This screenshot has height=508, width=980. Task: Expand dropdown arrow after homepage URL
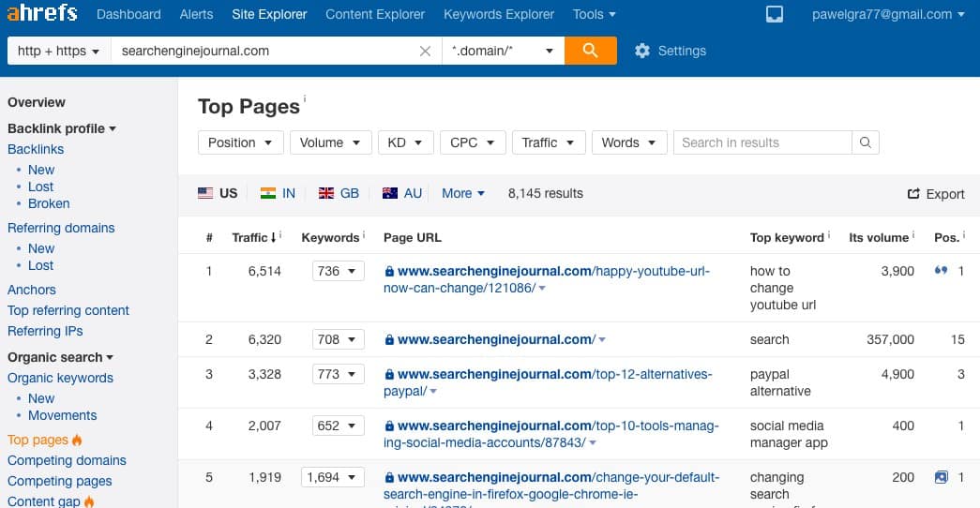[x=602, y=340]
